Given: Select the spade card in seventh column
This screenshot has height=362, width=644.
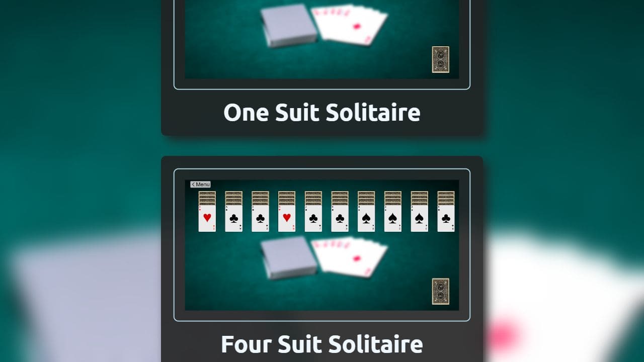Looking at the screenshot, I should pos(366,218).
